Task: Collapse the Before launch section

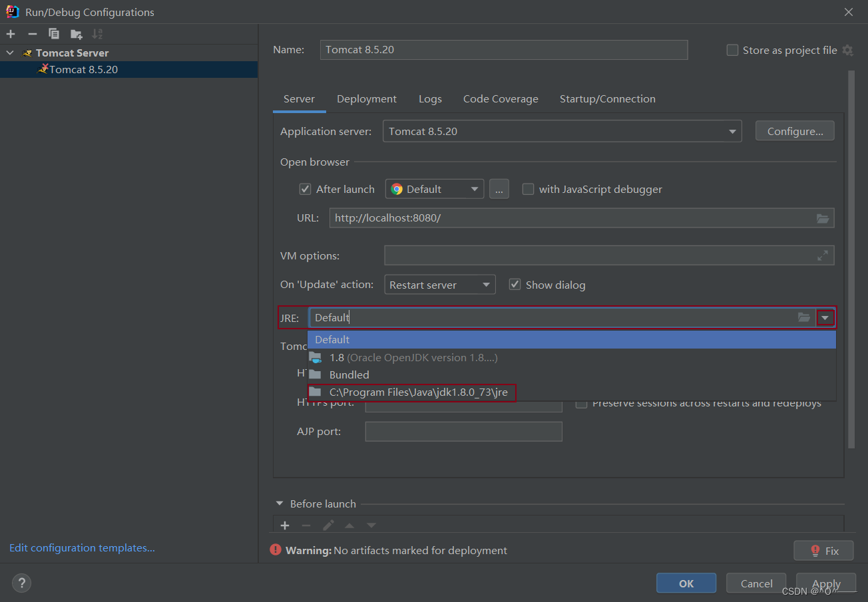Action: (x=279, y=504)
